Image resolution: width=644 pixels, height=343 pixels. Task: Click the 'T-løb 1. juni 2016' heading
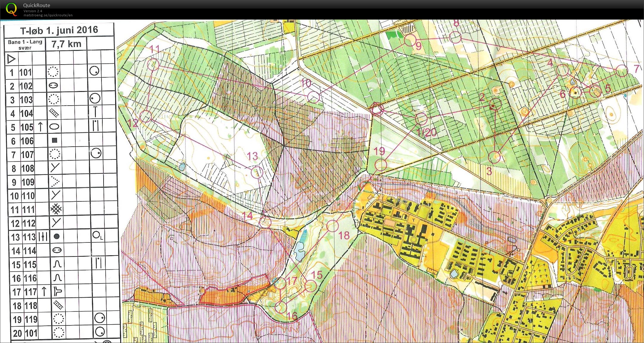(x=59, y=30)
